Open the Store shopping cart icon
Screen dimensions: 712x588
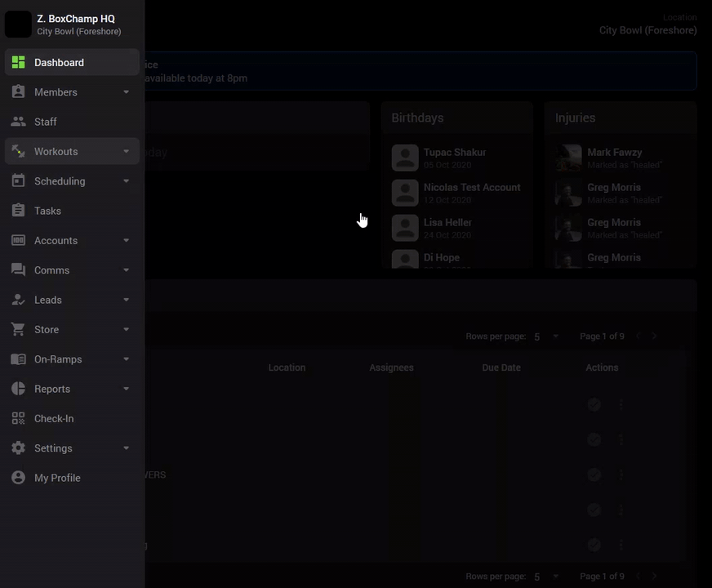click(x=18, y=329)
